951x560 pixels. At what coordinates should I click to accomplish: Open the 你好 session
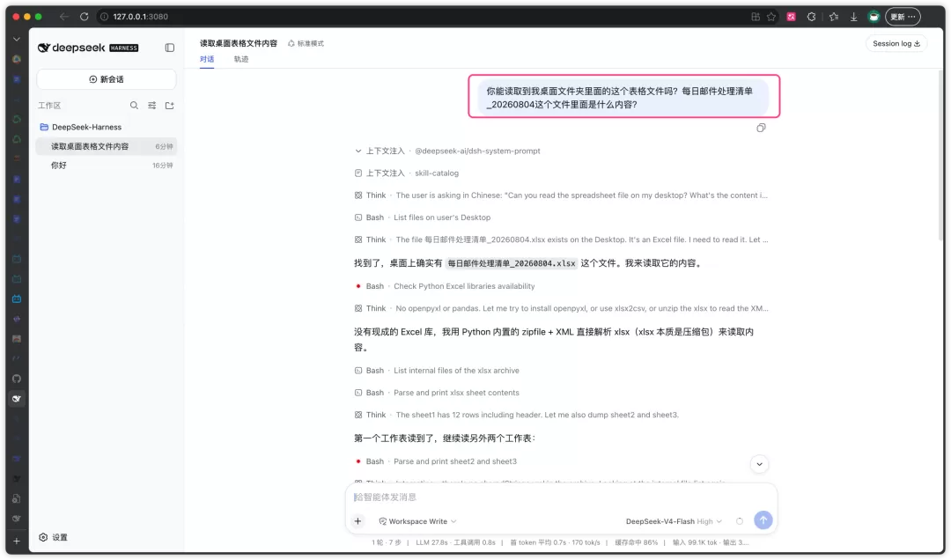click(107, 165)
